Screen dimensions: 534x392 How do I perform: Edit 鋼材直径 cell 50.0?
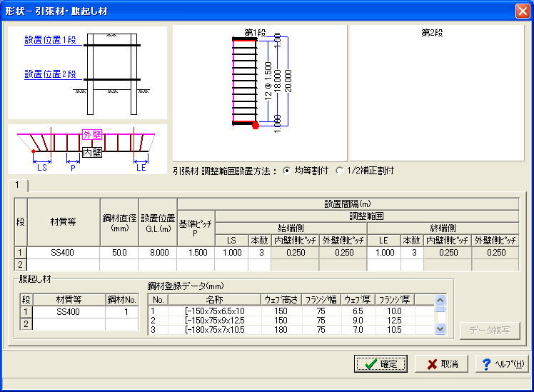tap(119, 253)
